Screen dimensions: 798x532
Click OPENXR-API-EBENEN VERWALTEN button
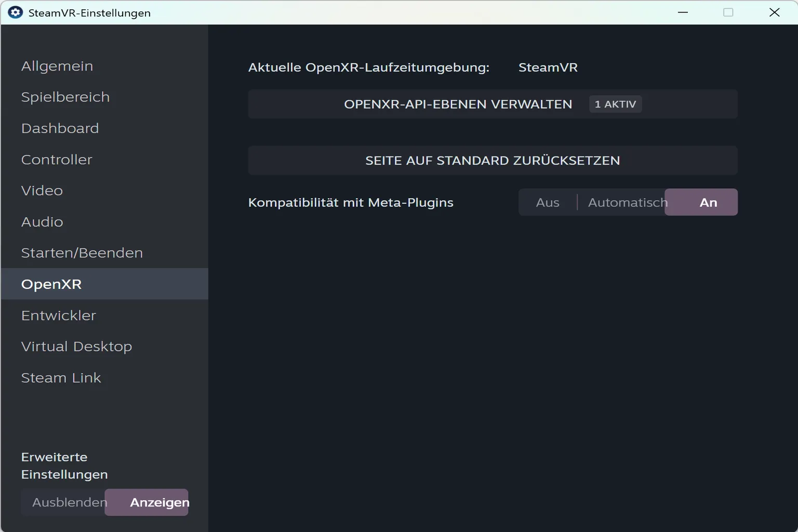pyautogui.click(x=493, y=104)
